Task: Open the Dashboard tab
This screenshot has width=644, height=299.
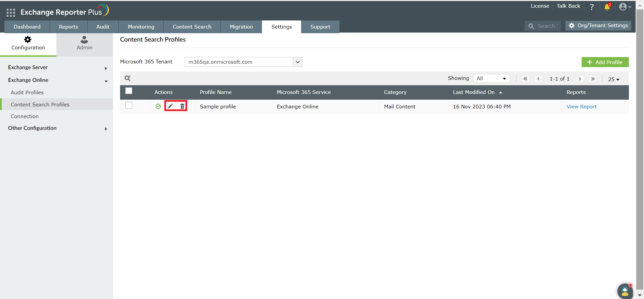Action: coord(27,27)
